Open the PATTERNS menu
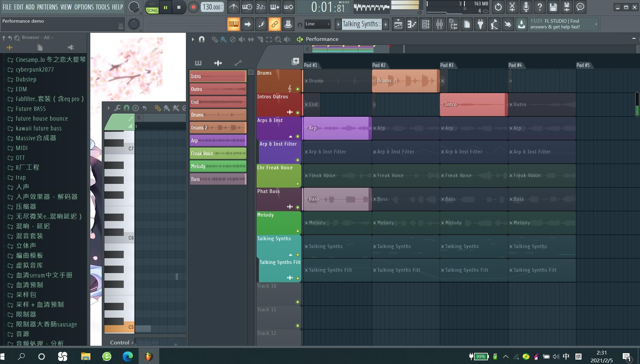The width and height of the screenshot is (640, 364). click(x=47, y=7)
